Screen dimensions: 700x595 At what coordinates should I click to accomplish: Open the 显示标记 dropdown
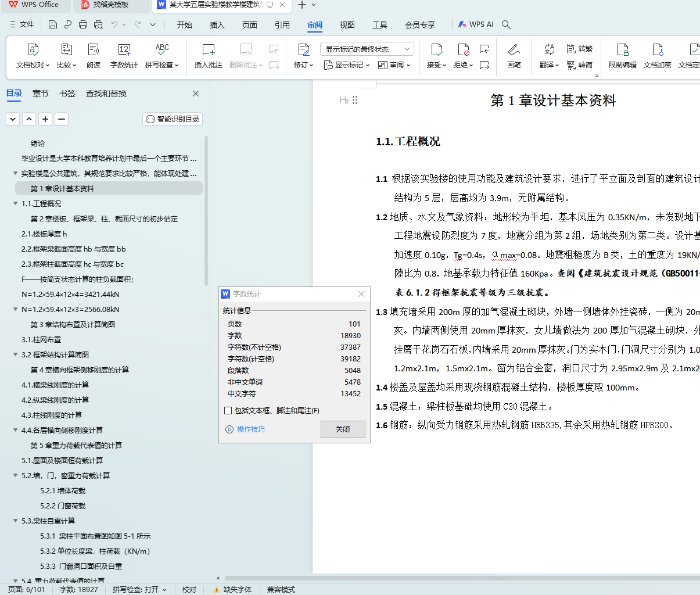pyautogui.click(x=347, y=65)
